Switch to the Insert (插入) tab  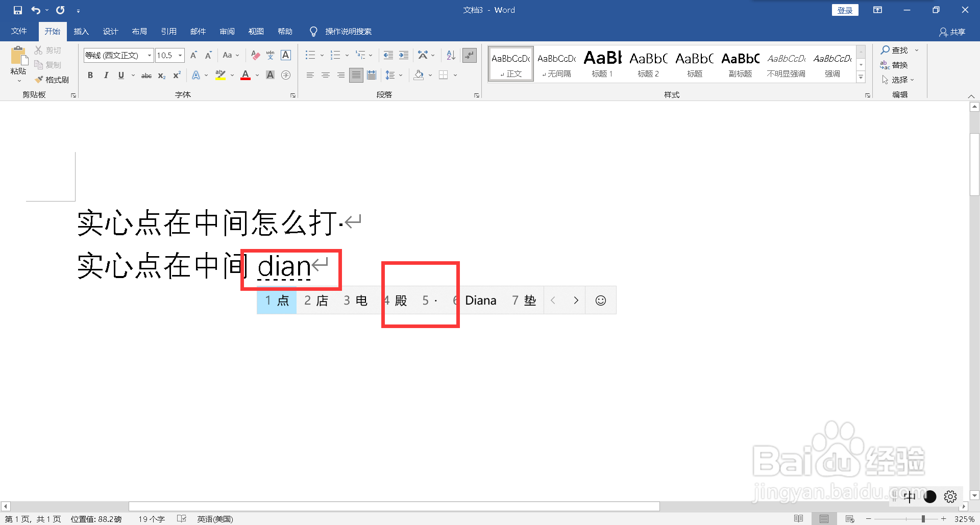tap(81, 32)
